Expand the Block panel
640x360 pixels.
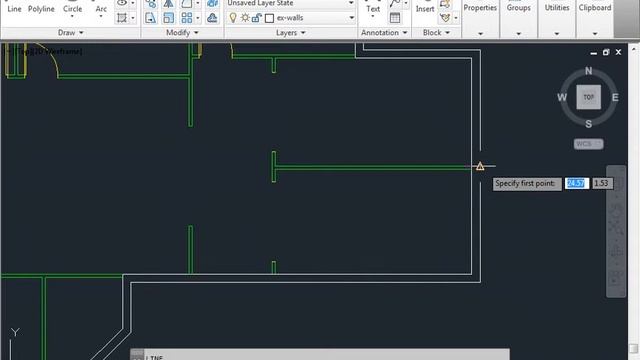coord(436,33)
